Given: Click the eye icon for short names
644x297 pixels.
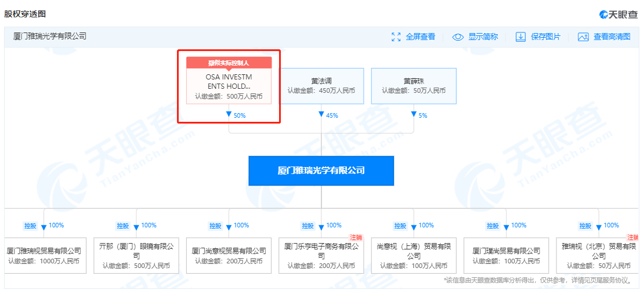Looking at the screenshot, I should pos(458,37).
